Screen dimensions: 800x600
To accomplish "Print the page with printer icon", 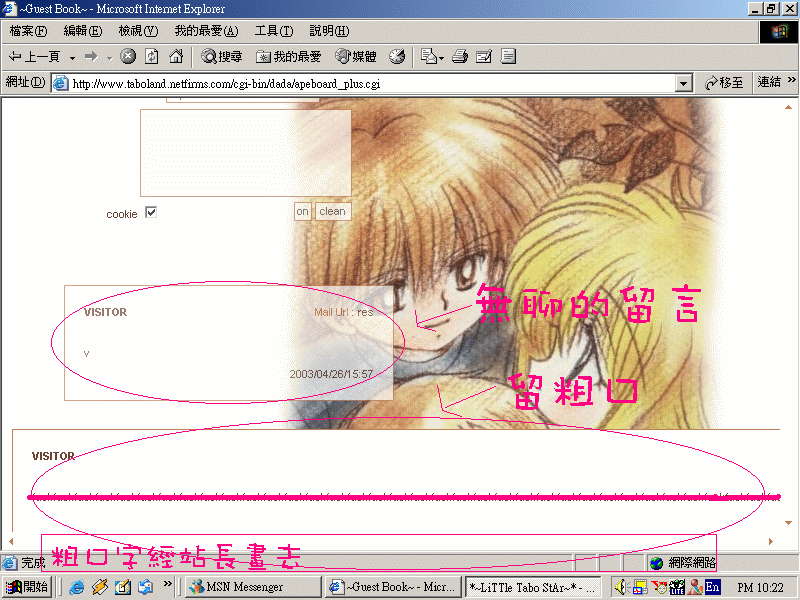I will point(460,56).
